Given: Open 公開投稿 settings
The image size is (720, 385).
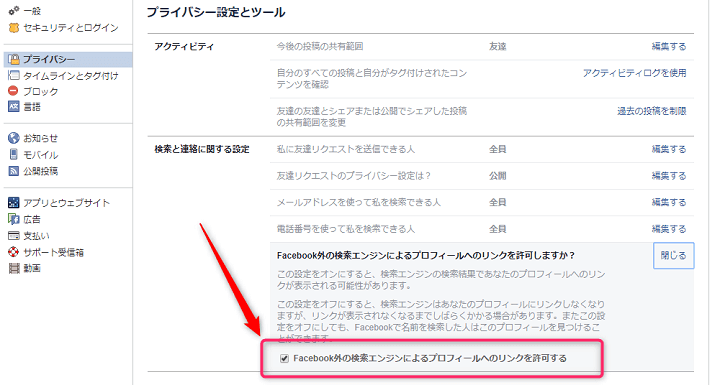Looking at the screenshot, I should click(x=40, y=171).
